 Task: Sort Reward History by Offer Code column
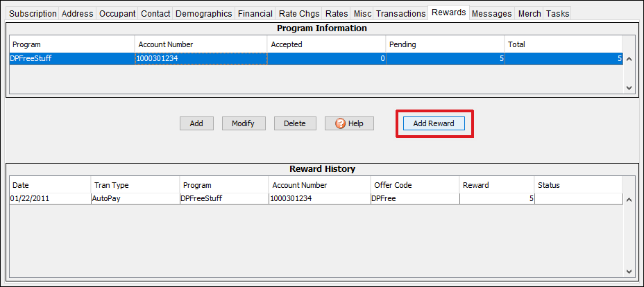tap(414, 185)
